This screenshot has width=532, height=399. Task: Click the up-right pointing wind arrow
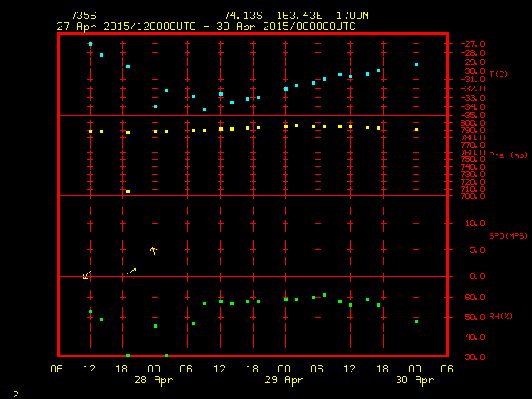[132, 270]
